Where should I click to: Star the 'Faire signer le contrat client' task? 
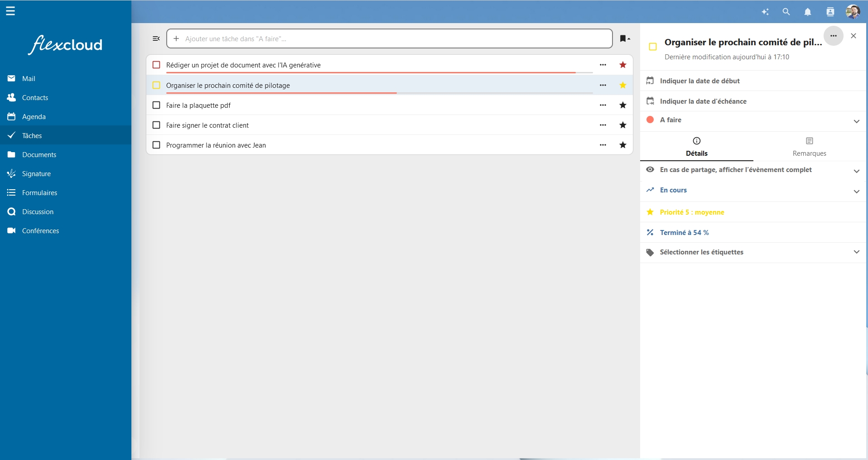click(x=623, y=125)
